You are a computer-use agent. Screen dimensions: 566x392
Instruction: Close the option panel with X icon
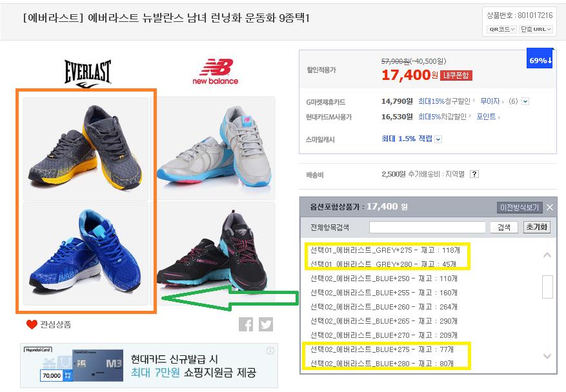tap(550, 208)
